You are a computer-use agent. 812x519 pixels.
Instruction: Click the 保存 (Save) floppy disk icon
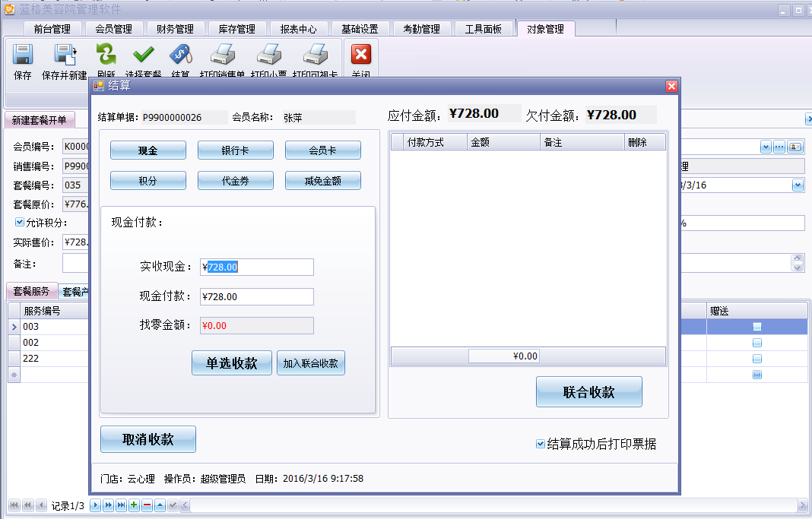tap(23, 55)
